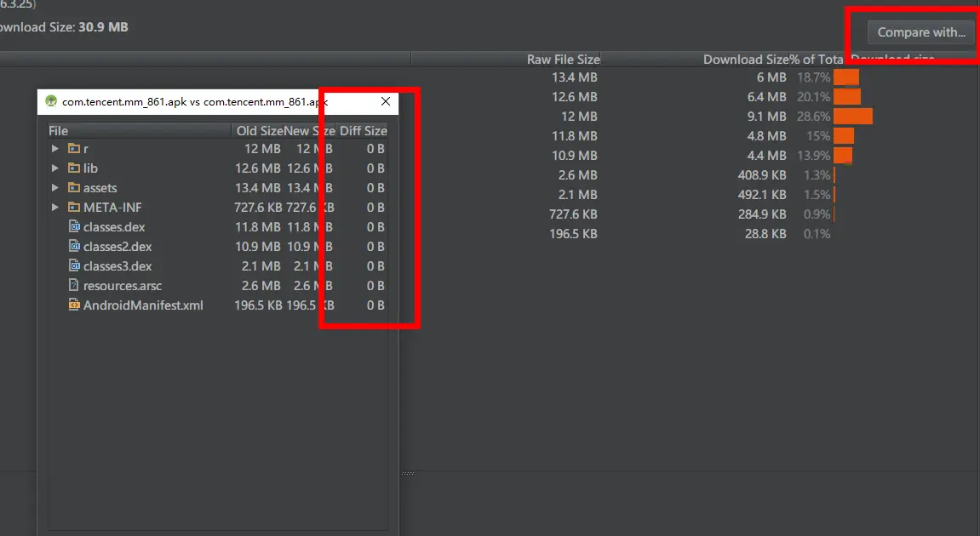Expand the lib folder arrow

(55, 168)
